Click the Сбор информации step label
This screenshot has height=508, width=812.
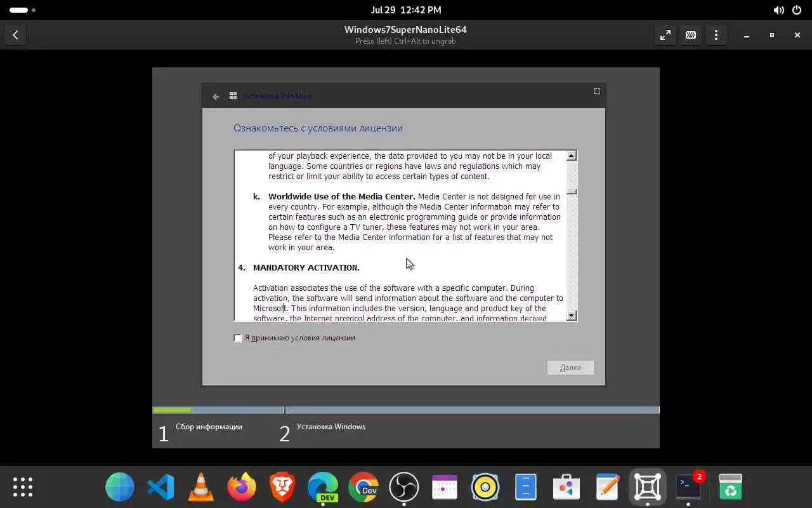(x=209, y=427)
